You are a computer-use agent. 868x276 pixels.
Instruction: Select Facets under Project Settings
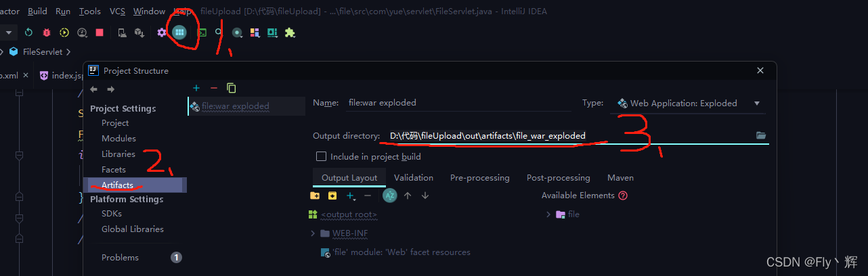point(114,170)
